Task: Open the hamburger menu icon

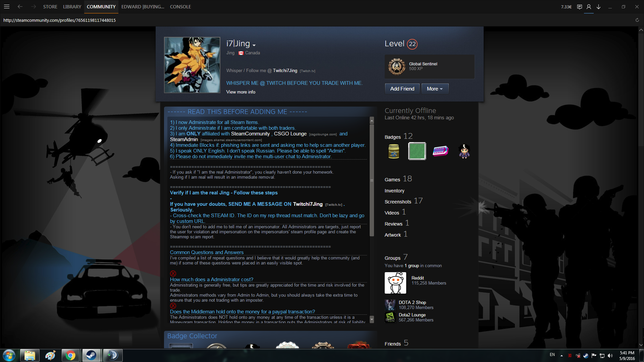Action: tap(7, 7)
